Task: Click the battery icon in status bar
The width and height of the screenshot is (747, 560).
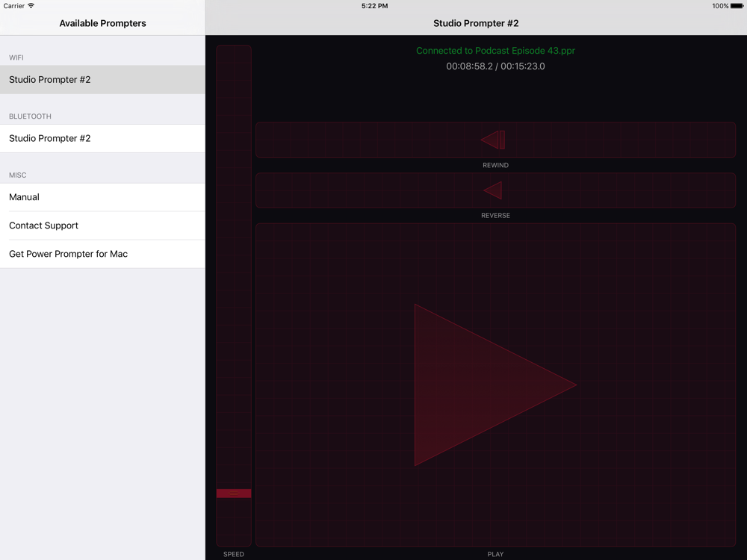Action: [737, 6]
